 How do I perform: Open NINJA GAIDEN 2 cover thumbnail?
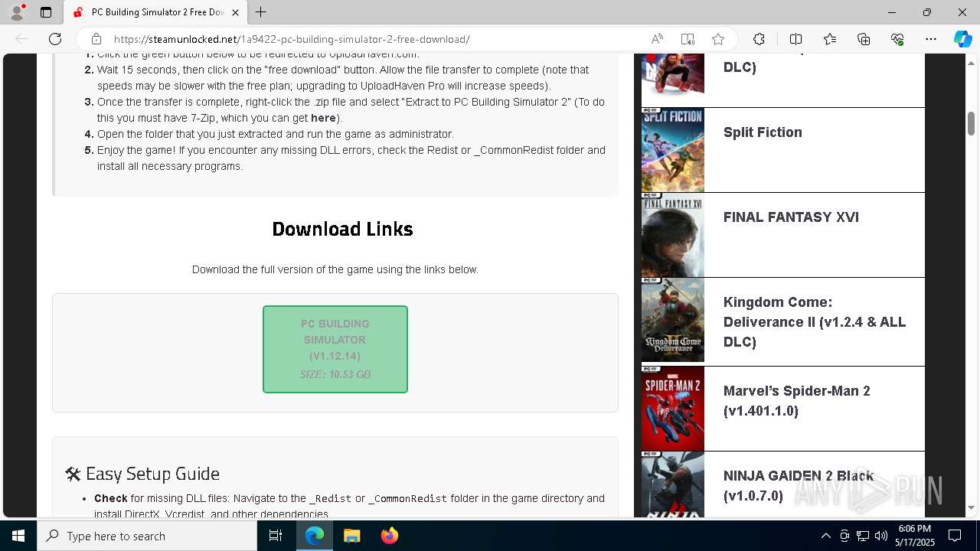click(673, 484)
